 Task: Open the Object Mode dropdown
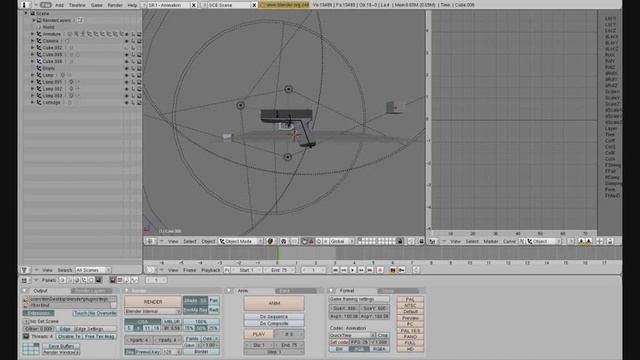click(x=241, y=241)
